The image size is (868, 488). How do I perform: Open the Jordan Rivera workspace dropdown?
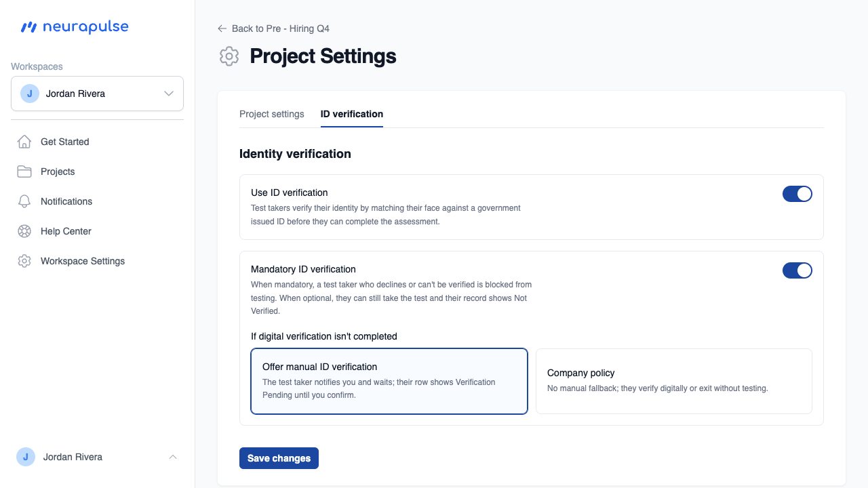coord(97,94)
